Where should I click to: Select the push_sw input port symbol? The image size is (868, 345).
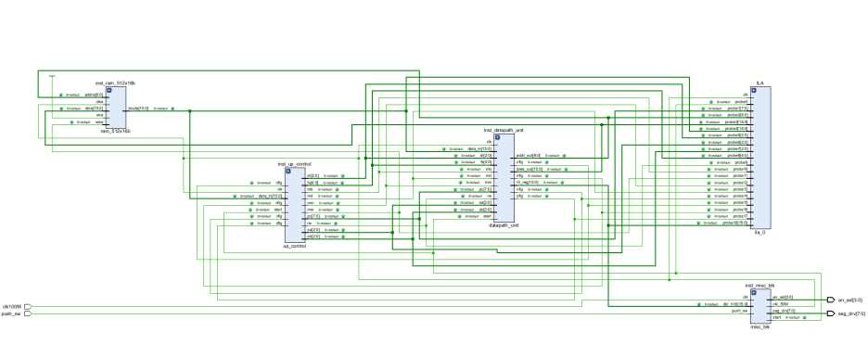click(28, 314)
